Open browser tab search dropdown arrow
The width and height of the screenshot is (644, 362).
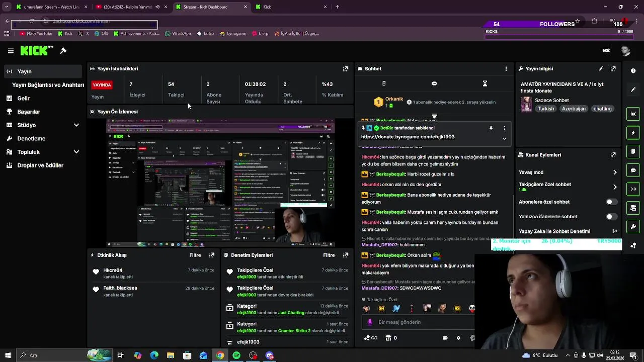[x=7, y=7]
